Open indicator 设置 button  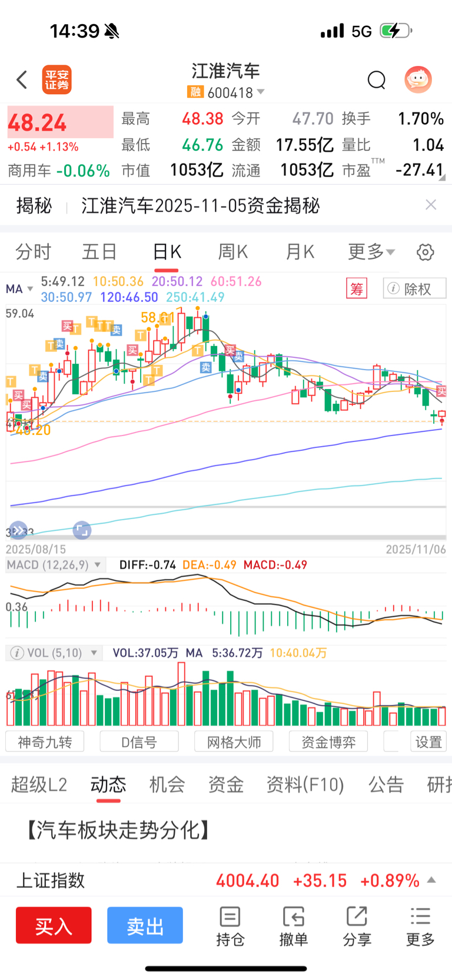(428, 742)
